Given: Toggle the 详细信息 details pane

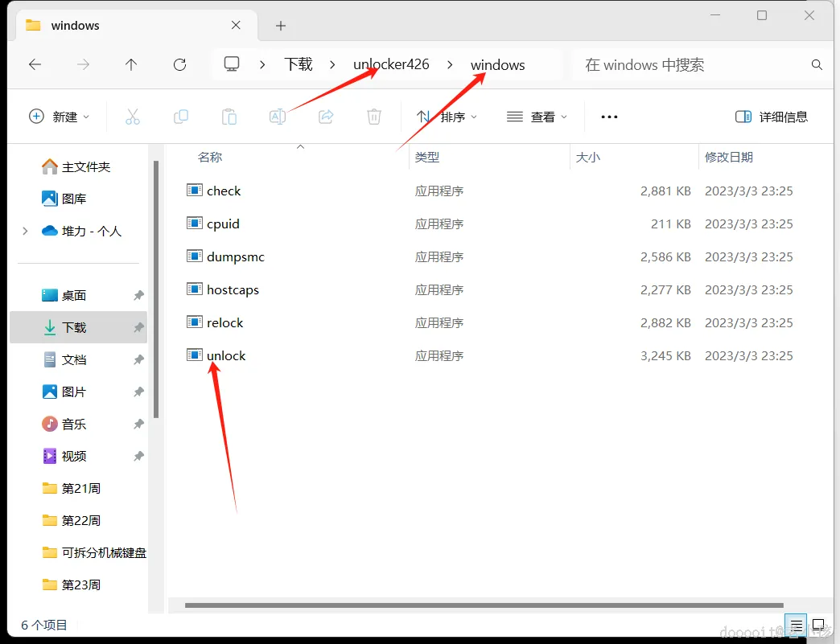Looking at the screenshot, I should tap(770, 117).
